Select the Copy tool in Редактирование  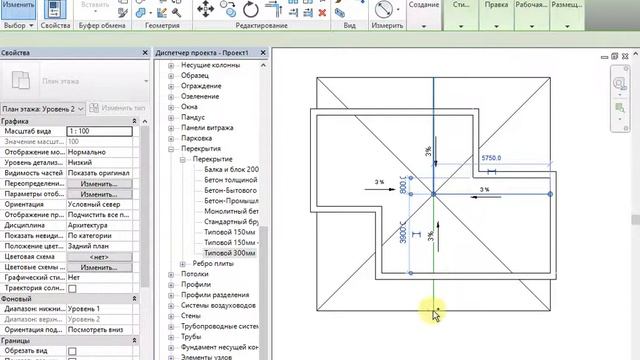pos(228,9)
